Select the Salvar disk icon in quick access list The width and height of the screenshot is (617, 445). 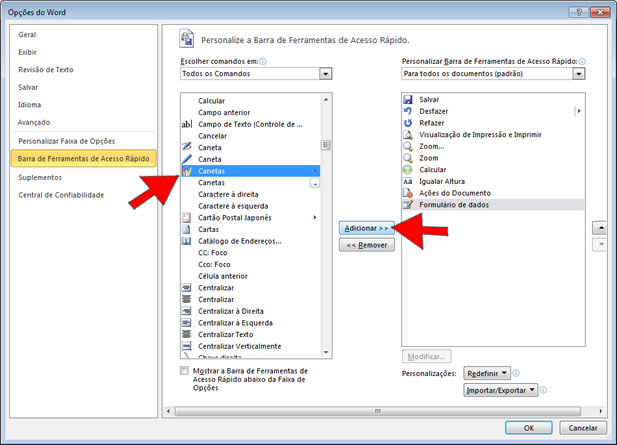pos(408,100)
